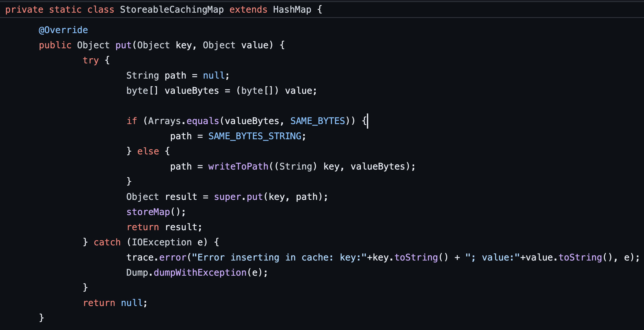Click the put method name in the signature
This screenshot has height=330, width=644.
123,45
